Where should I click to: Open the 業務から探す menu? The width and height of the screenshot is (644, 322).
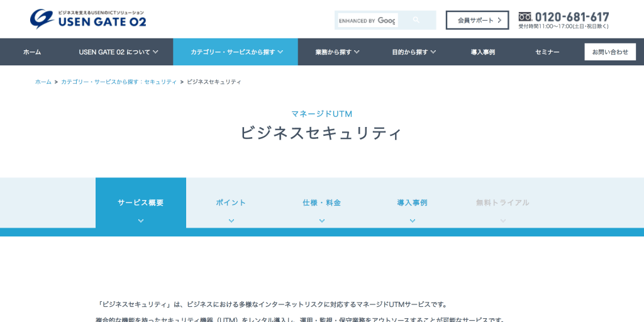[337, 52]
